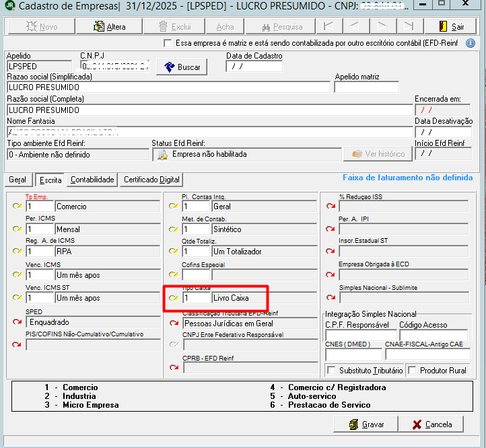
Task: Toggle Produtor Rural checkbox
Action: [412, 370]
